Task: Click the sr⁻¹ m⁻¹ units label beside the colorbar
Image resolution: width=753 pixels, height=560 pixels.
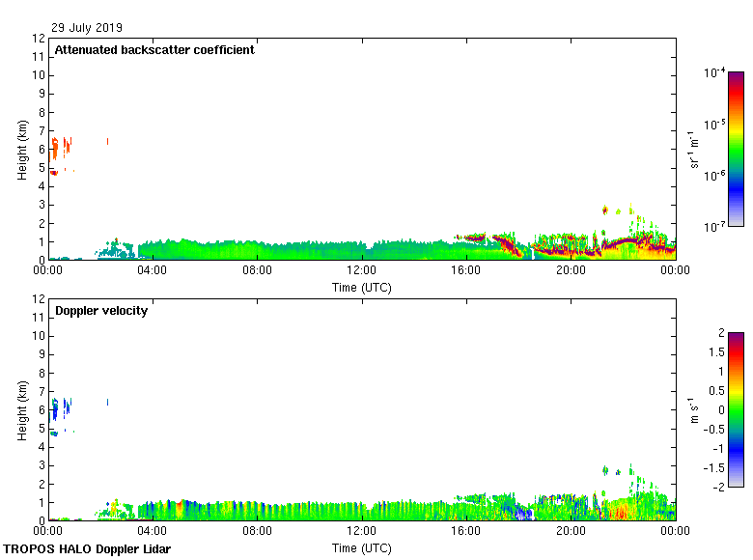Action: [694, 149]
